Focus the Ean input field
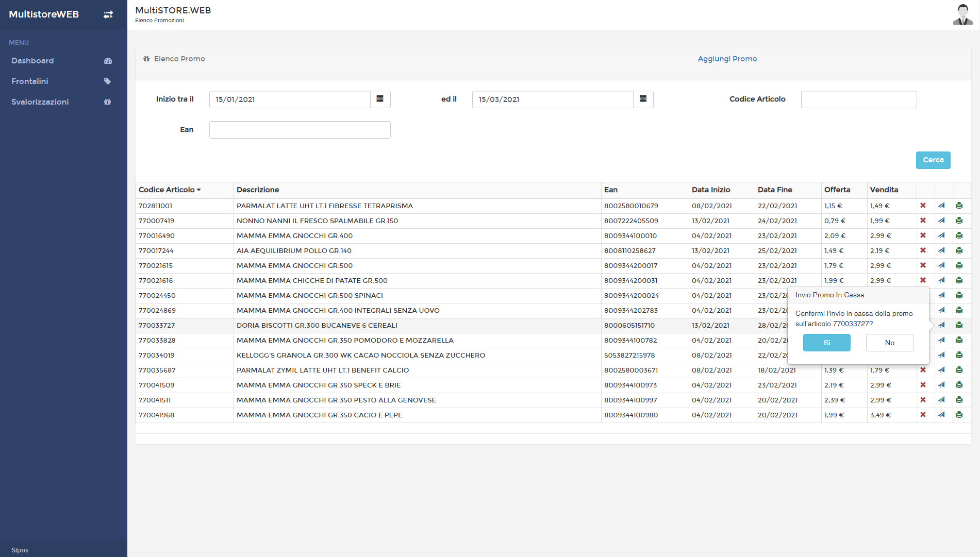 (x=300, y=130)
